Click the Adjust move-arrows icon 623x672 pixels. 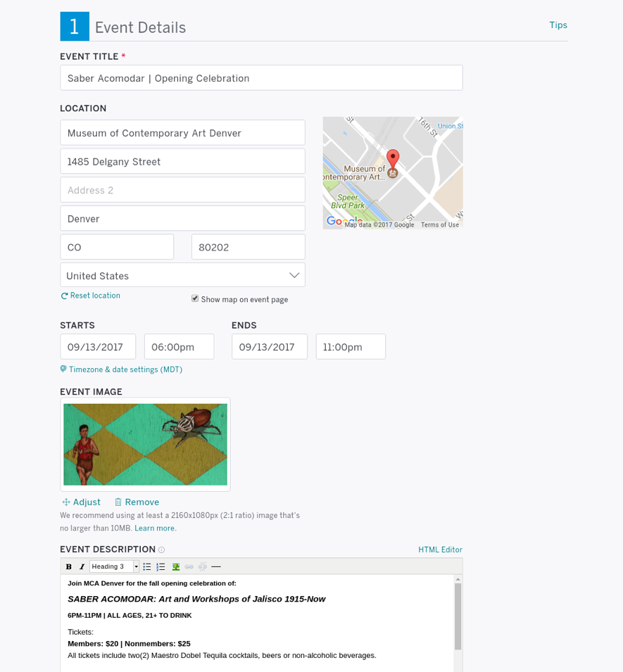pyautogui.click(x=66, y=502)
